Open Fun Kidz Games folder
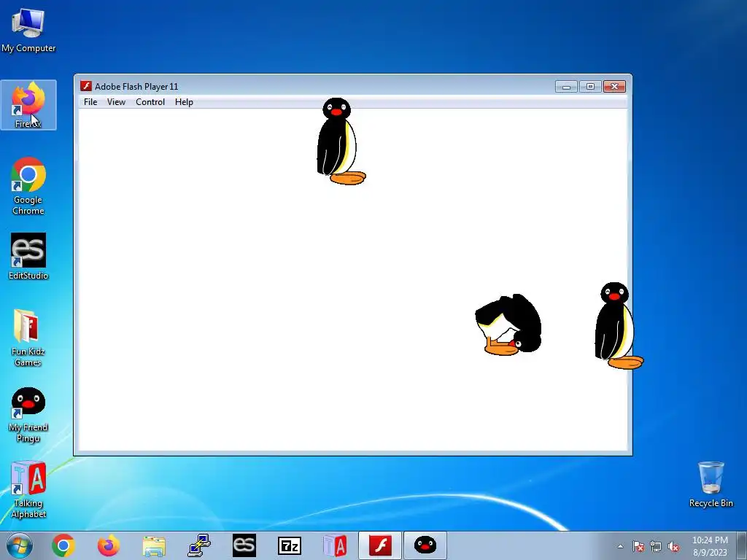 tap(28, 337)
